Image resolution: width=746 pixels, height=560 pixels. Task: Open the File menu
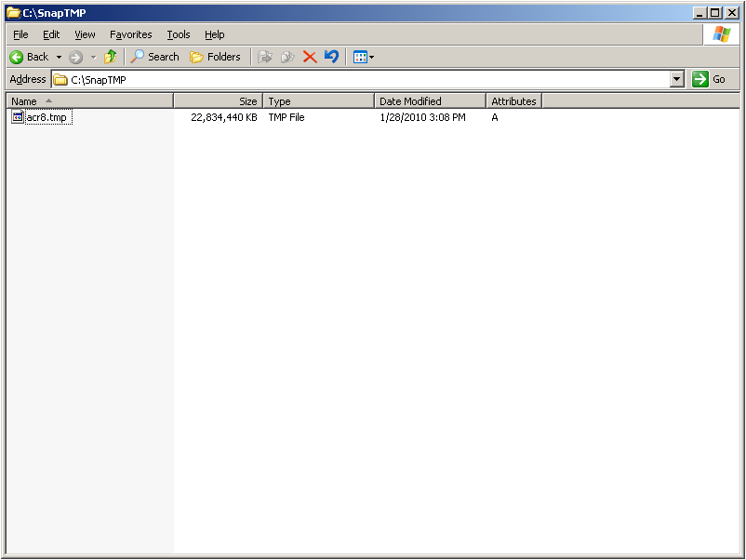coord(20,34)
